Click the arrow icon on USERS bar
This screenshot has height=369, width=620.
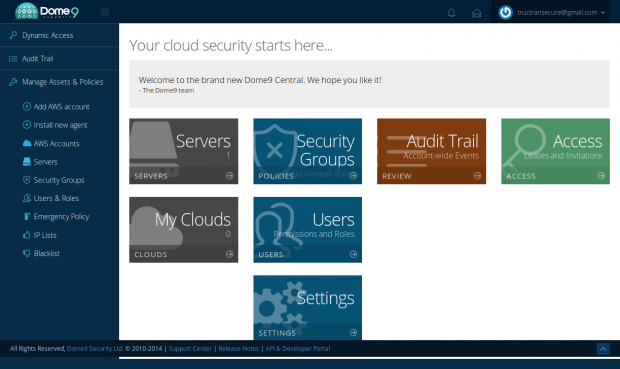point(353,254)
